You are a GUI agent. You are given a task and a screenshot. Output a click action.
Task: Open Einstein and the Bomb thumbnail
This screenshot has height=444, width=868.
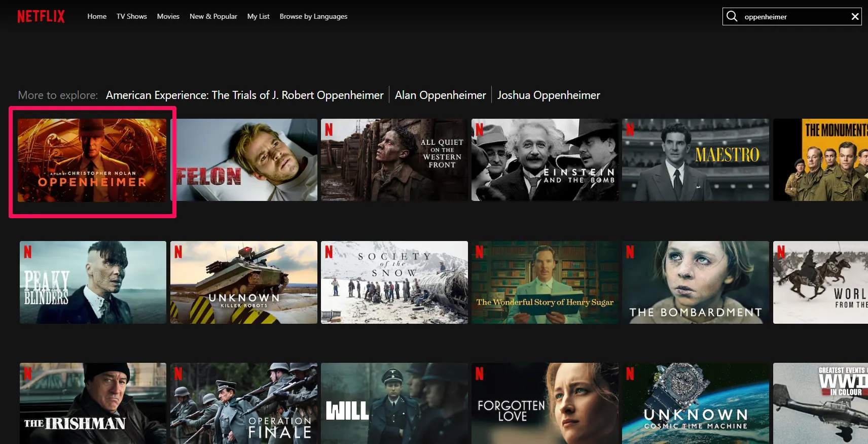coord(545,160)
